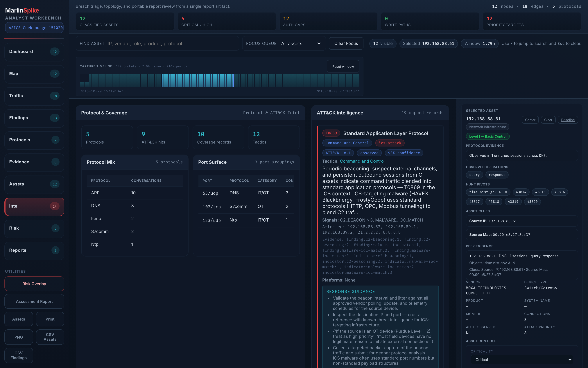Export the view as PNG
The width and height of the screenshot is (588, 368).
19,337
